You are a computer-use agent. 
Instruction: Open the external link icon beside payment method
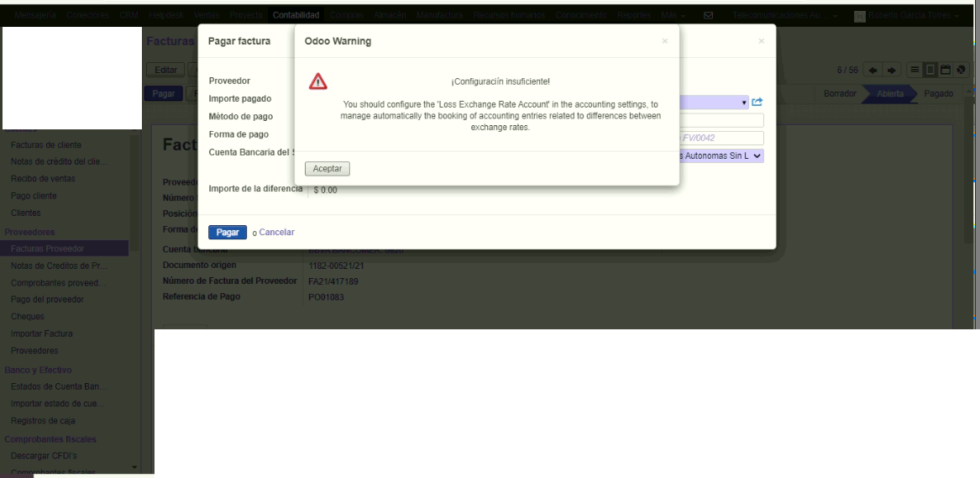757,102
